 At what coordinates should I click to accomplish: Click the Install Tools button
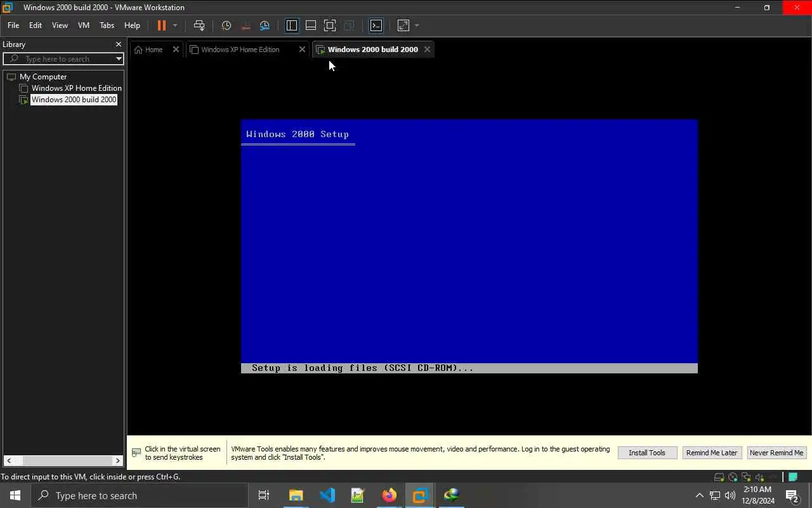tap(647, 453)
